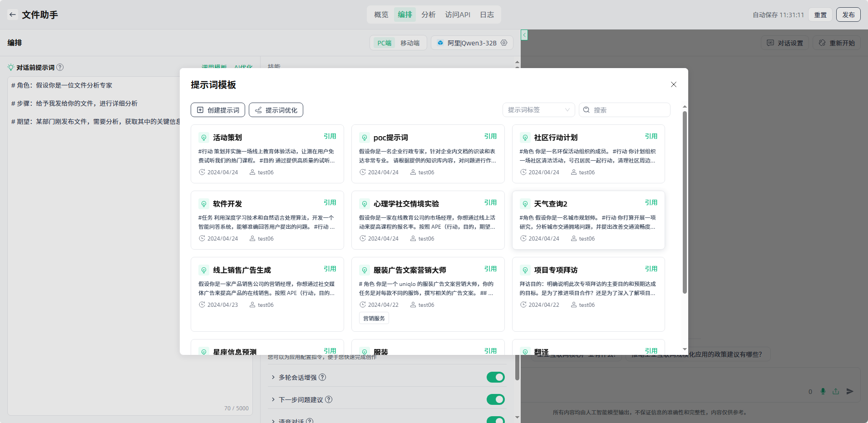
Task: Click the 创建提示词 button
Action: [x=218, y=110]
